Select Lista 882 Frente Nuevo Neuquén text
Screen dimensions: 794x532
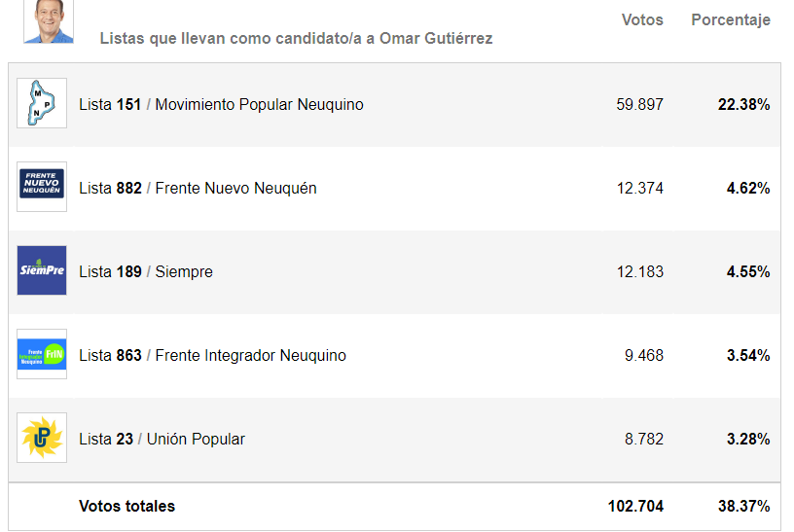pyautogui.click(x=198, y=188)
